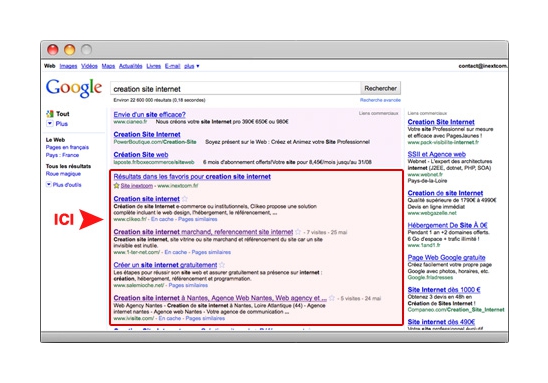Open the clikeo Creation site internet result
The height and width of the screenshot is (383, 548).
(146, 199)
